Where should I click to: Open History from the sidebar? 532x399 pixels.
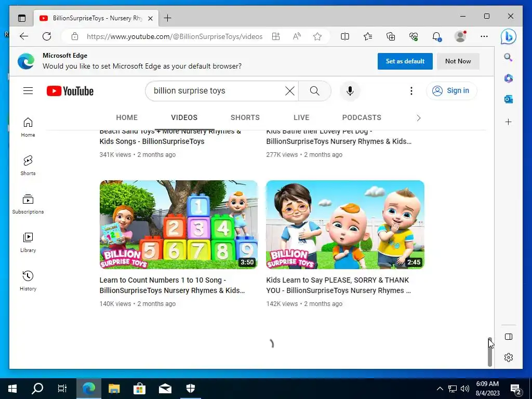tap(28, 281)
